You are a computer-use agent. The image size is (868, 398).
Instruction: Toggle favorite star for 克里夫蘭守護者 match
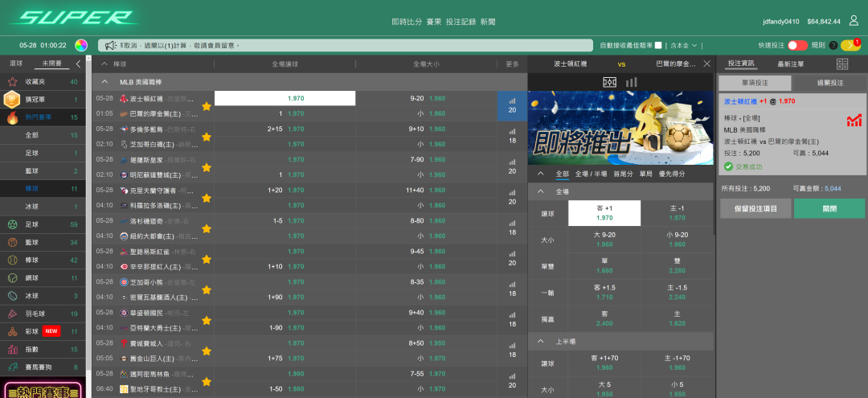point(207,198)
